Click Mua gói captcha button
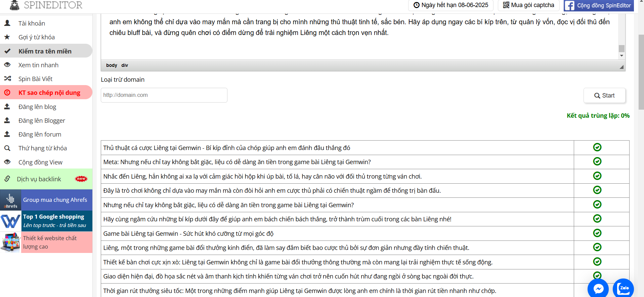The height and width of the screenshot is (297, 644). click(x=528, y=5)
